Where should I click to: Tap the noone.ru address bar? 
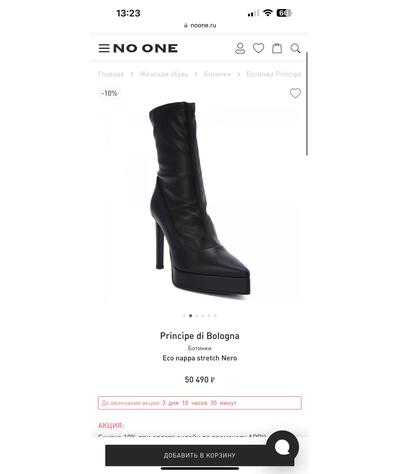click(x=200, y=25)
